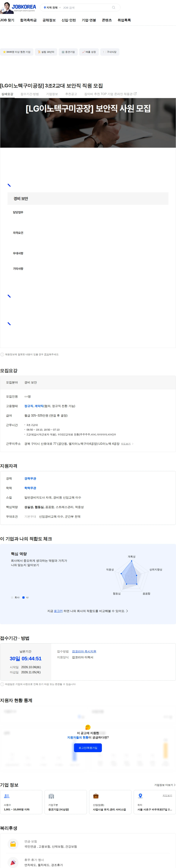176x868 pixels.
Task: Click the 나 blue legend dot
Action: click(x=23, y=597)
